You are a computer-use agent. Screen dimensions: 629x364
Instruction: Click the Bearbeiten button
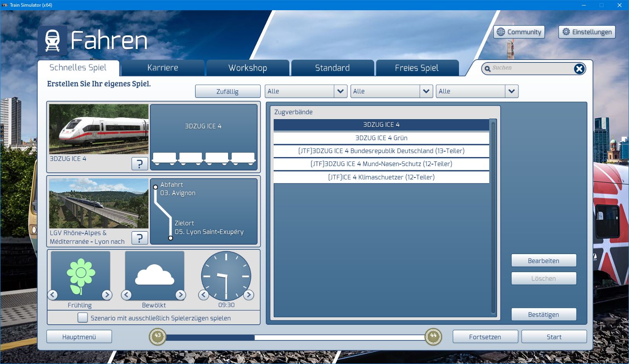tap(544, 261)
